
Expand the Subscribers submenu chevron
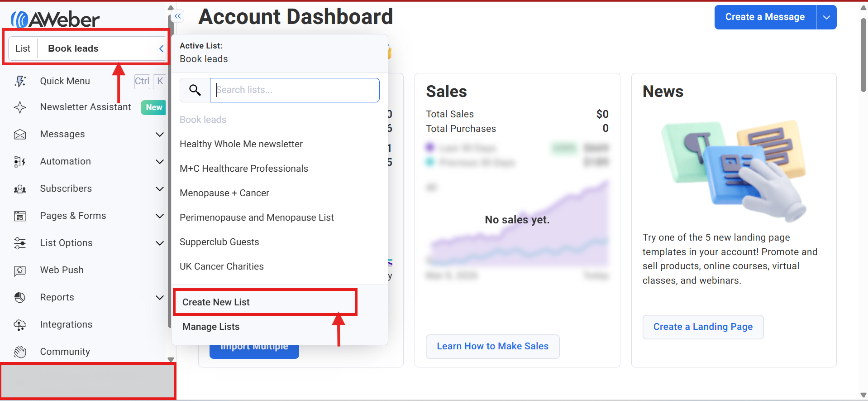(160, 189)
